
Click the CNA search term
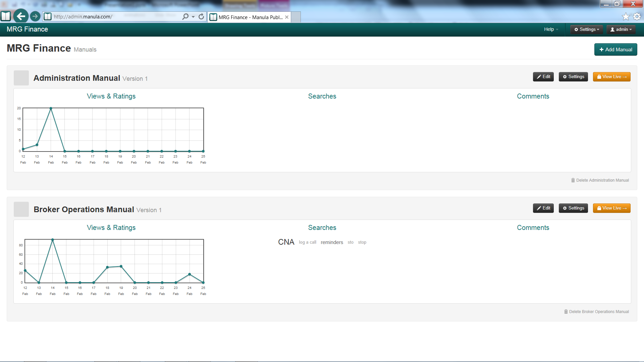(286, 242)
